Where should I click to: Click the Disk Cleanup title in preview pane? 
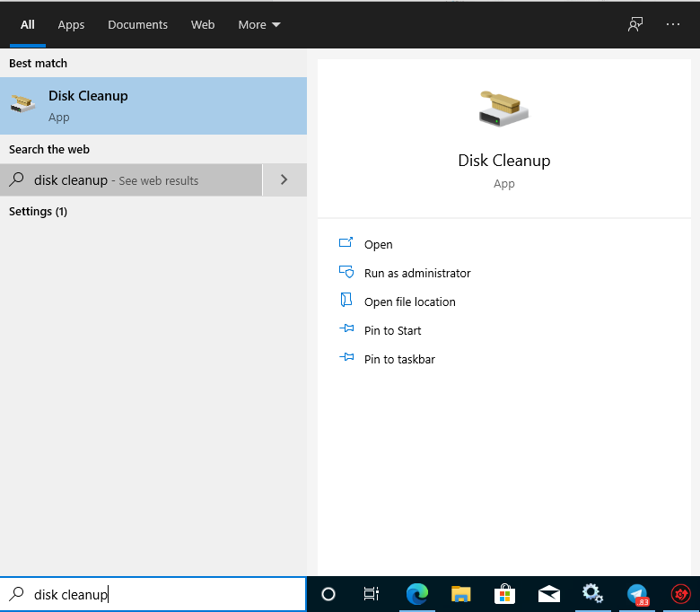(504, 161)
